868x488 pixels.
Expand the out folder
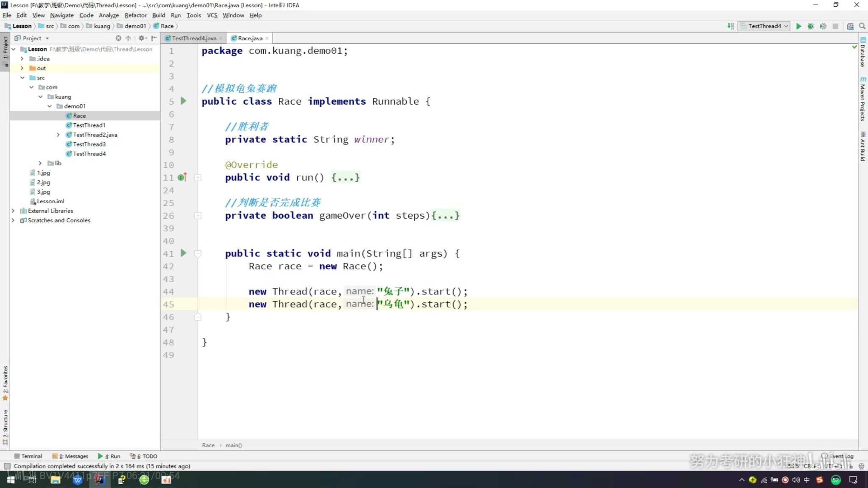22,68
